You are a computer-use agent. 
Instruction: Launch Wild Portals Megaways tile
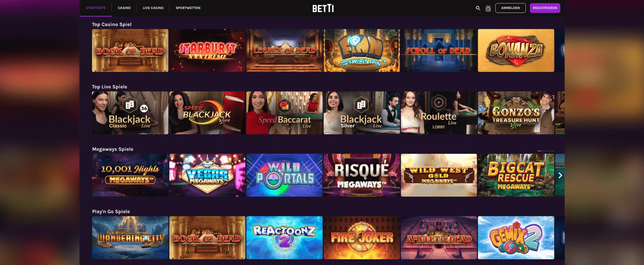pos(284,175)
